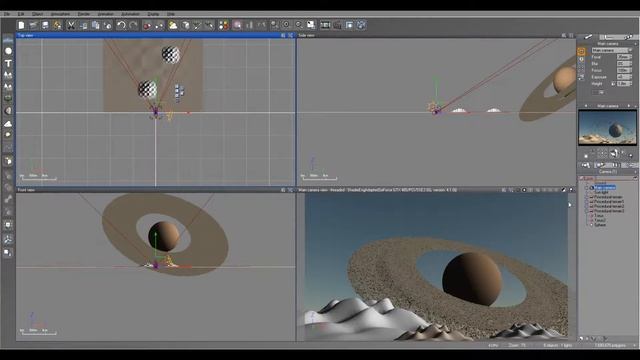This screenshot has height=360, width=640.
Task: Select Sphere in the layer tree
Action: click(x=600, y=225)
